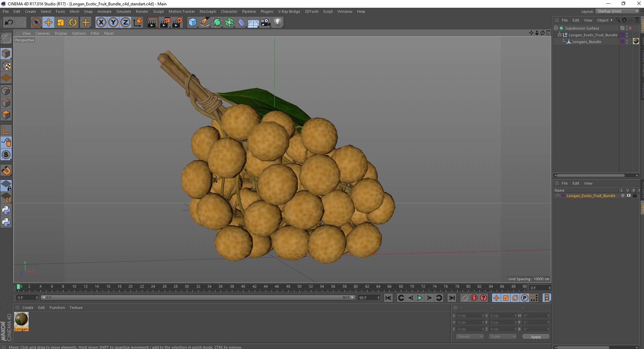Open the V-Ray Bridge menu
This screenshot has height=349, width=644.
(x=289, y=11)
